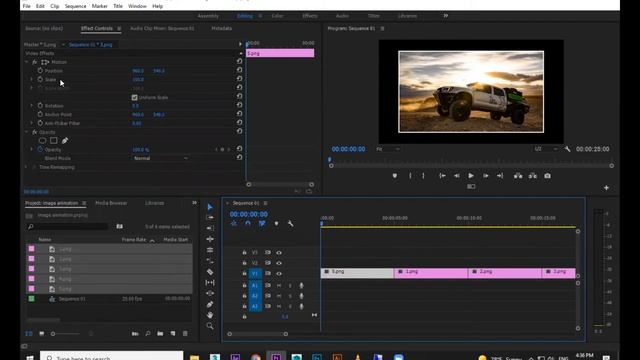Select the Razor tool

pos(210,272)
